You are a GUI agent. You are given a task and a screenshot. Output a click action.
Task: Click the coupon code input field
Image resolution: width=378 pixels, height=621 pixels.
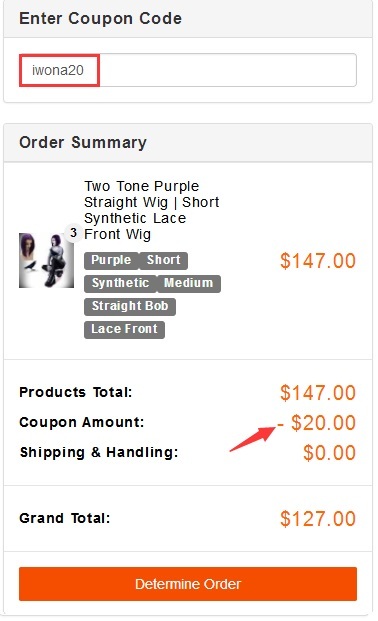188,70
